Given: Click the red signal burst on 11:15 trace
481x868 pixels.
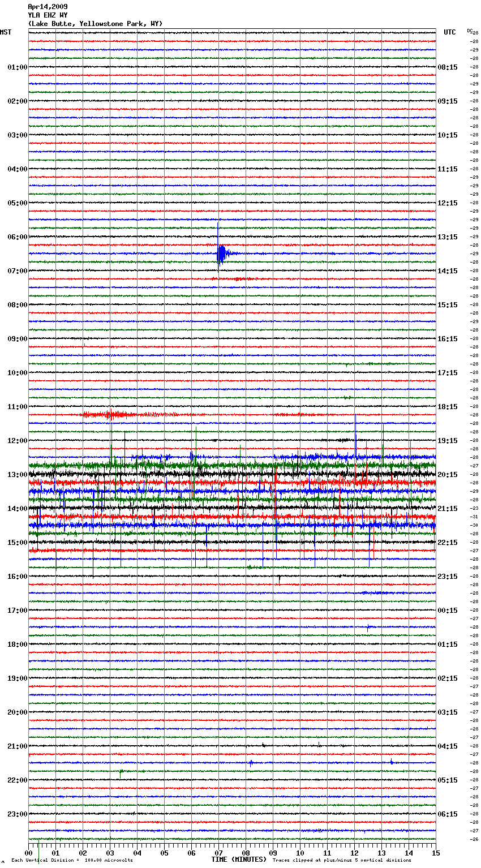Looking at the screenshot, I should pyautogui.click(x=110, y=415).
